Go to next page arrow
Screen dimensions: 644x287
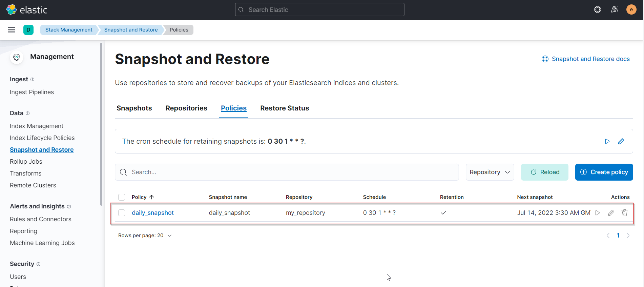point(628,235)
